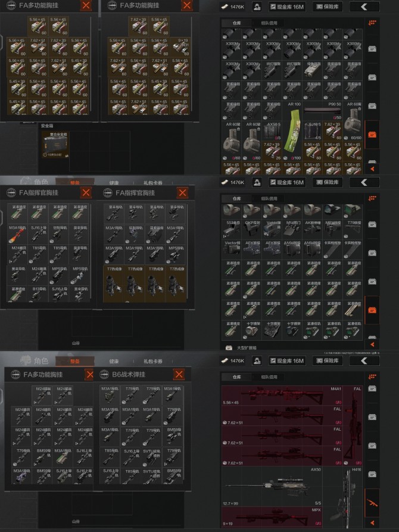The width and height of the screenshot is (399, 532).
Task: Select the 7.62×39 ammo stack of 26
Action: click(273, 151)
